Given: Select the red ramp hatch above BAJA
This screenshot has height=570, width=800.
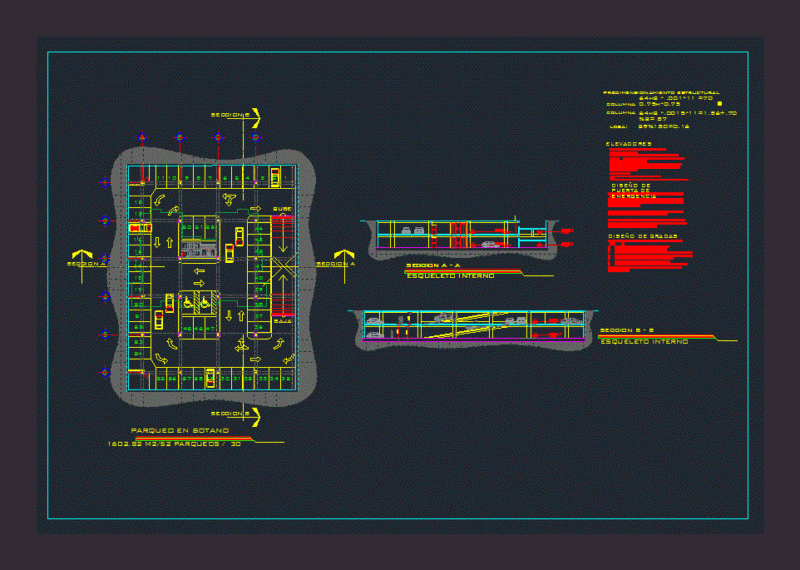Looking at the screenshot, I should 282,304.
